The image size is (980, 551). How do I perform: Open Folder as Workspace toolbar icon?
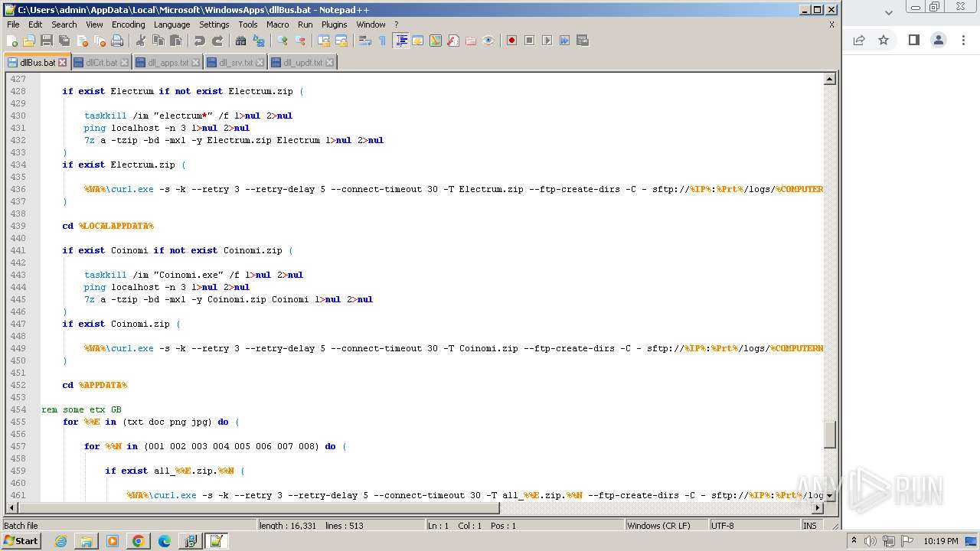coord(471,41)
